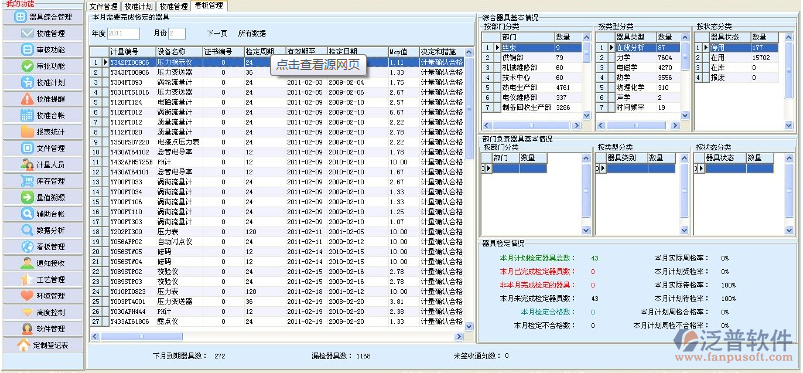This screenshot has height=373, width=803.
Task: Click the 校准提醒 warning triangle icon
Action: click(x=27, y=99)
